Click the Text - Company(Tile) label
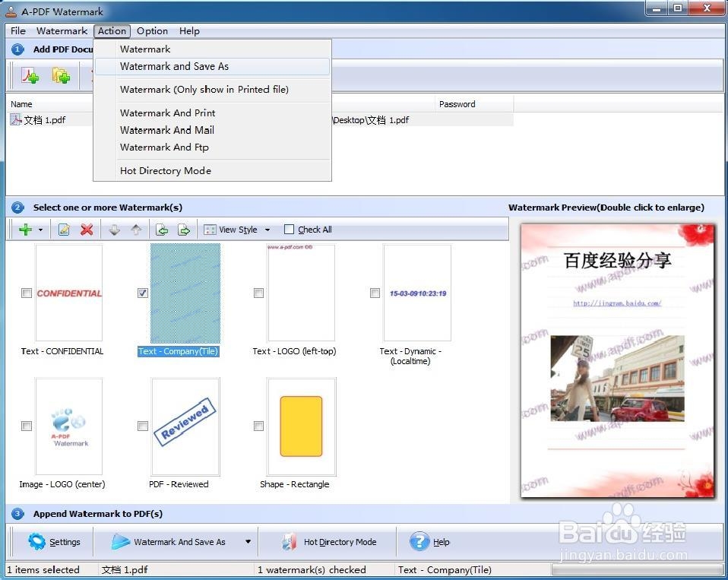 (179, 351)
